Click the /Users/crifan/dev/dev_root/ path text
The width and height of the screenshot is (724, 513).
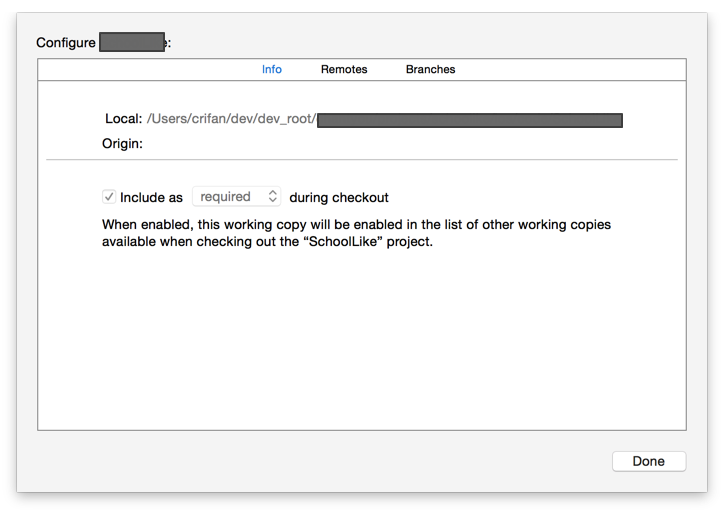tap(231, 120)
